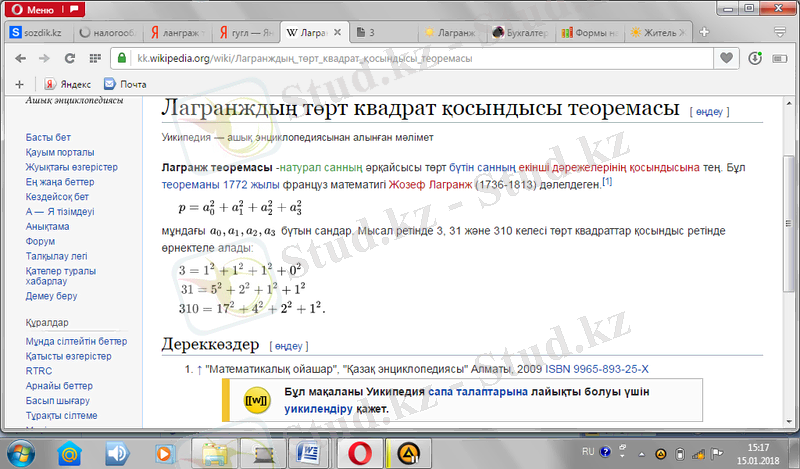Expand the tab list menu at tab bar end

(781, 32)
